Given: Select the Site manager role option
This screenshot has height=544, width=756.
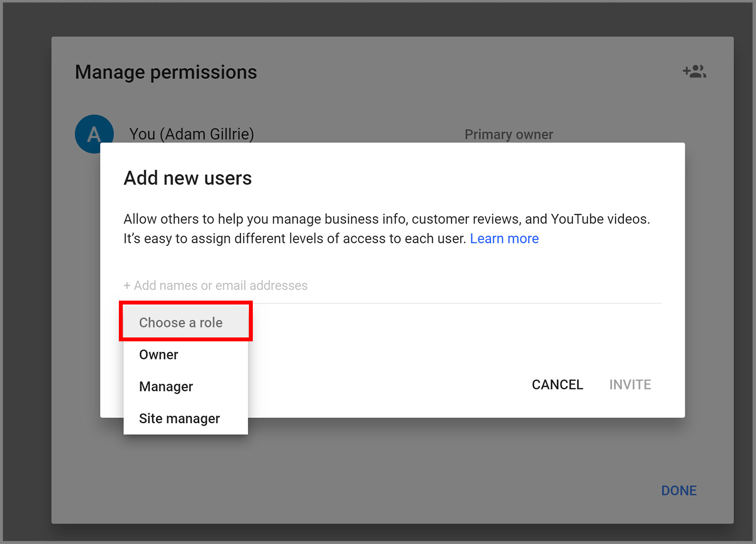Looking at the screenshot, I should point(186,418).
